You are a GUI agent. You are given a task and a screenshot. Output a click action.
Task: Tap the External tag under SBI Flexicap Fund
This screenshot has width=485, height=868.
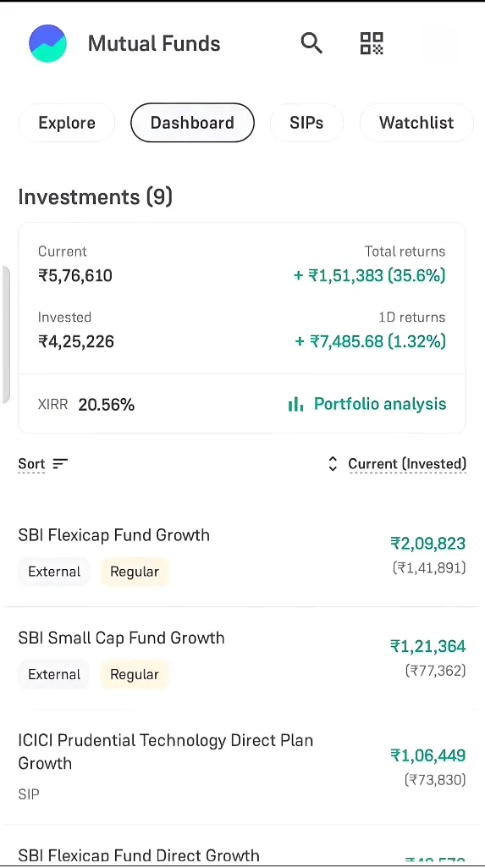point(54,572)
